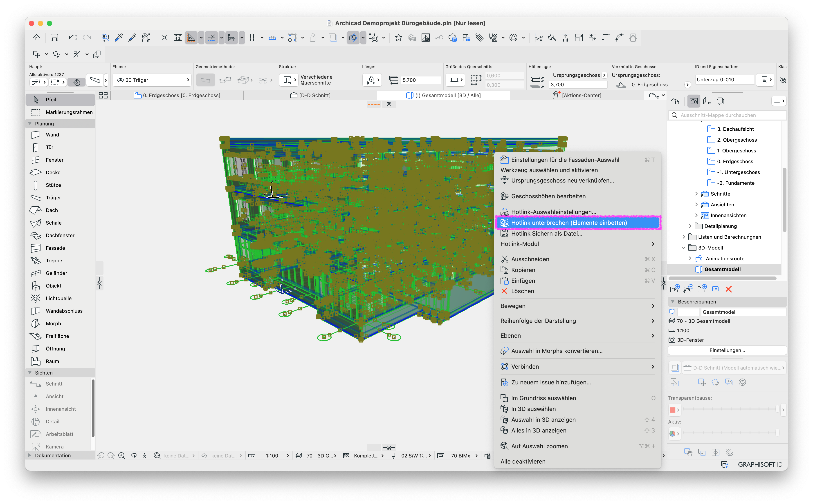This screenshot has height=504, width=813.
Task: Select the Objekt tool
Action: pyautogui.click(x=60, y=286)
